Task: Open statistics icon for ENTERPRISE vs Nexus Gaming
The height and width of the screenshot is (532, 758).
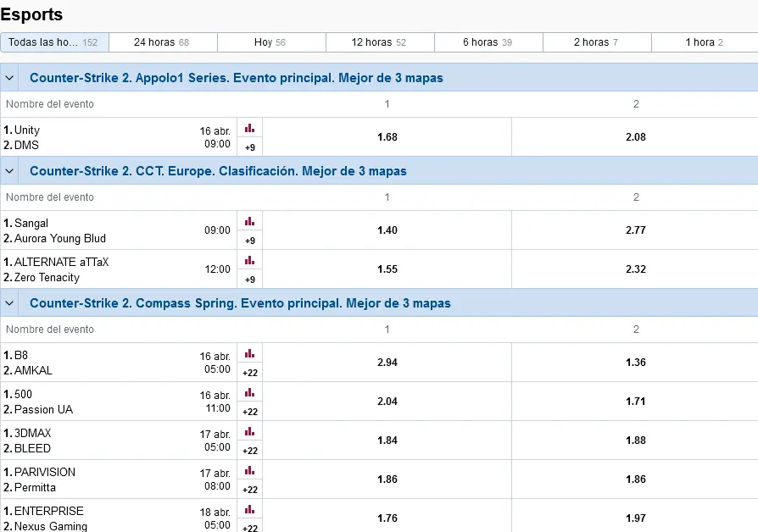Action: (249, 510)
